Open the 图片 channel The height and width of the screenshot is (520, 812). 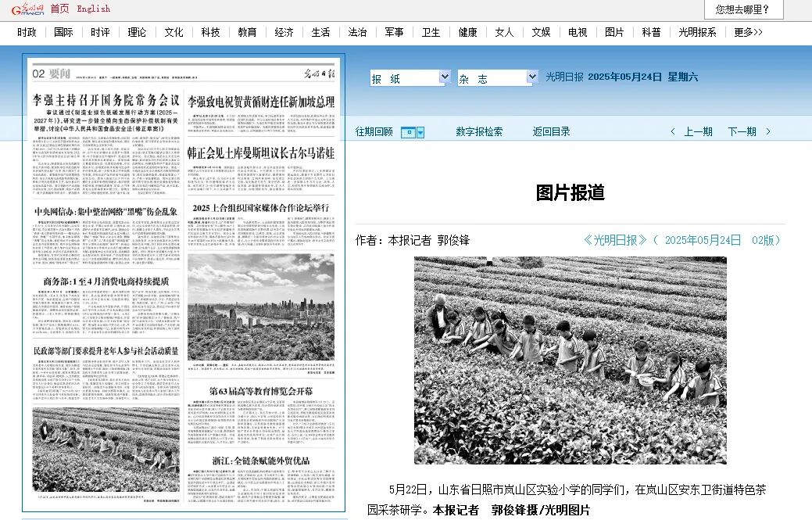[x=614, y=32]
